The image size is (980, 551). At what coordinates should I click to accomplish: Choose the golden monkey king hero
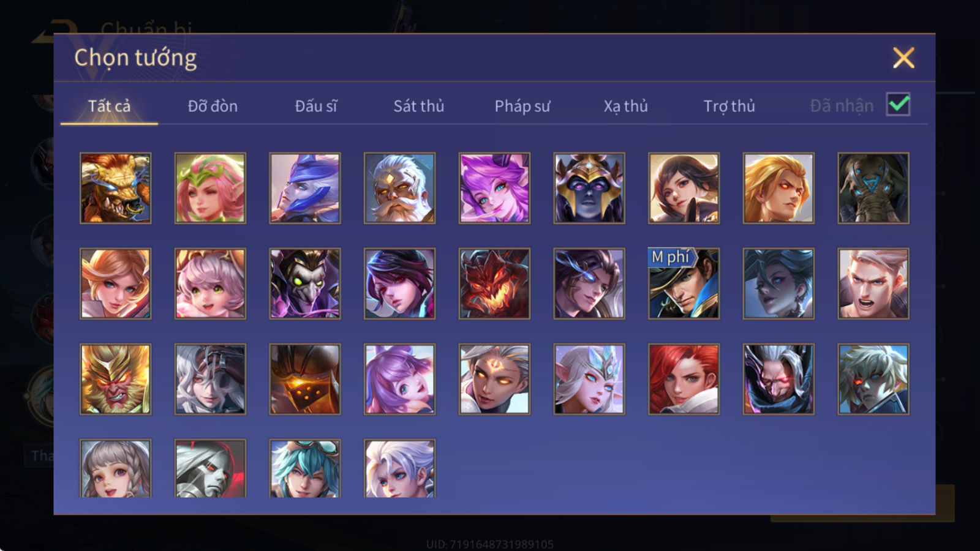click(115, 379)
